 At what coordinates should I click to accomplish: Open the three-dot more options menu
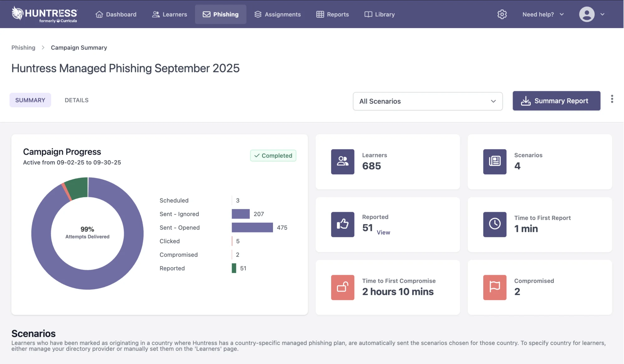(612, 99)
